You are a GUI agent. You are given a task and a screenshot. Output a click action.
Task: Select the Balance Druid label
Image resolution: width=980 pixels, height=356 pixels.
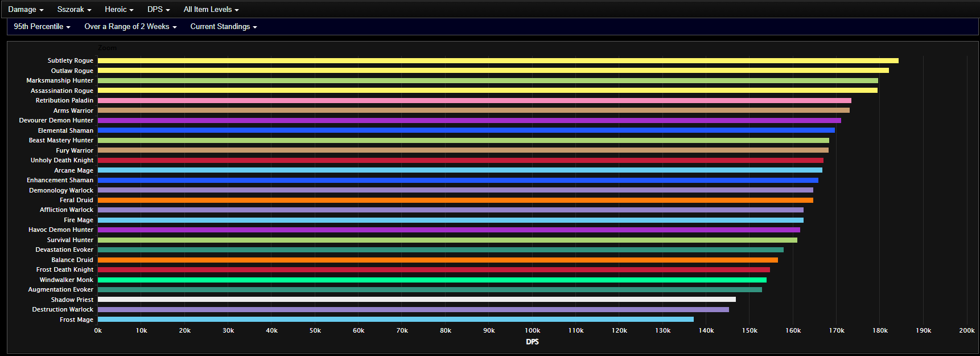72,260
